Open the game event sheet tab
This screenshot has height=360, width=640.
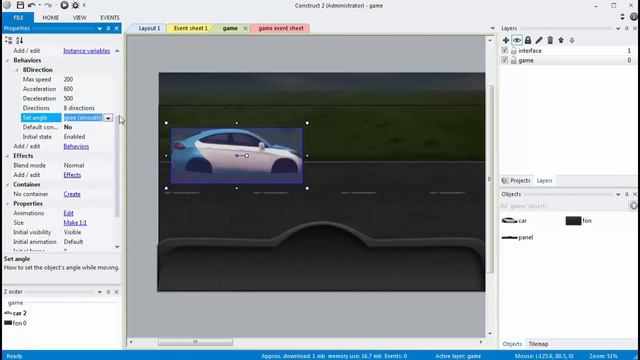point(281,28)
